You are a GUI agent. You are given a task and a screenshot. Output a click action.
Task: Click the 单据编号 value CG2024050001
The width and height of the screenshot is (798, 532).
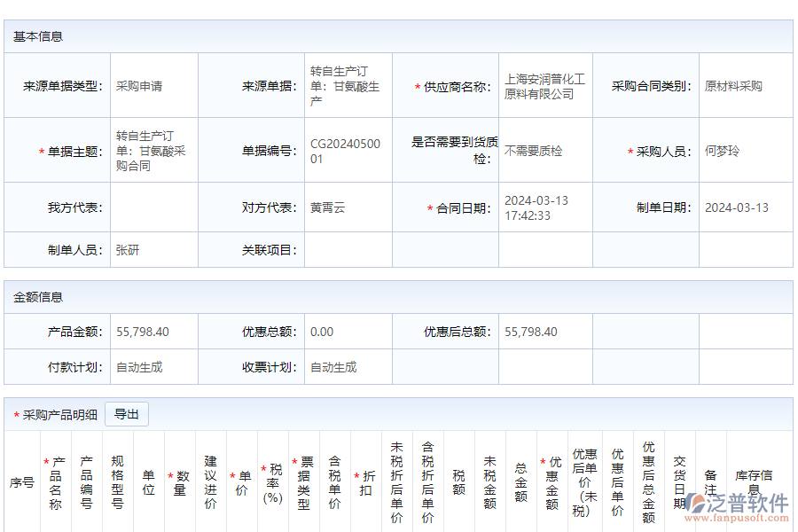346,150
